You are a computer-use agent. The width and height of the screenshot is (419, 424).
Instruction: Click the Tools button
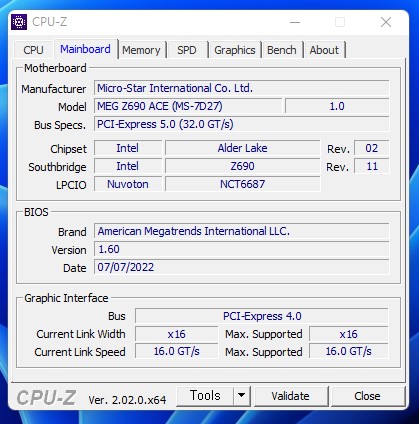(x=205, y=396)
